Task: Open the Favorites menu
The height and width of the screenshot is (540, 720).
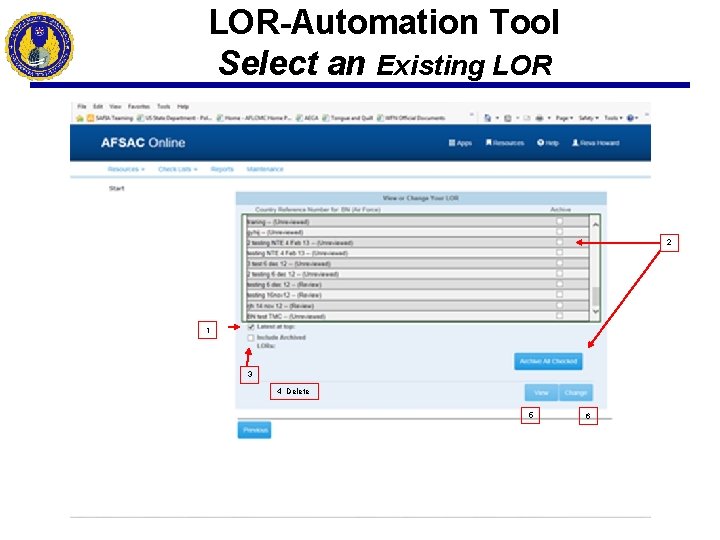Action: pyautogui.click(x=139, y=107)
